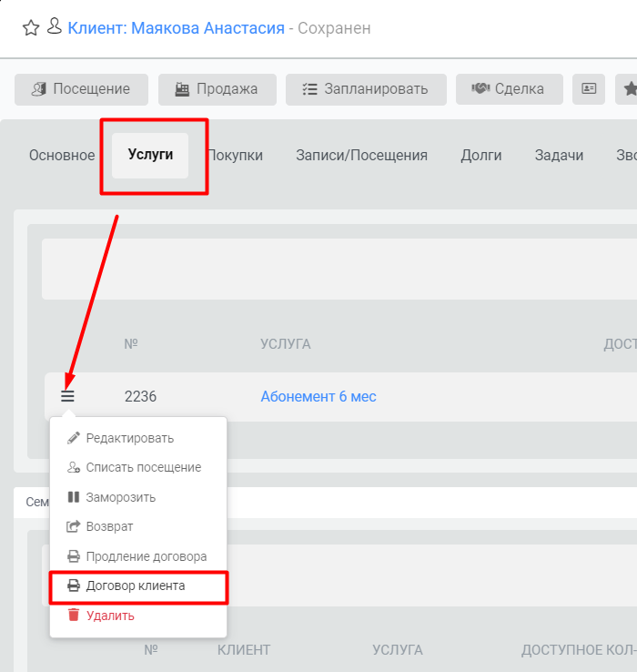Click the Продажа button

pyautogui.click(x=217, y=89)
